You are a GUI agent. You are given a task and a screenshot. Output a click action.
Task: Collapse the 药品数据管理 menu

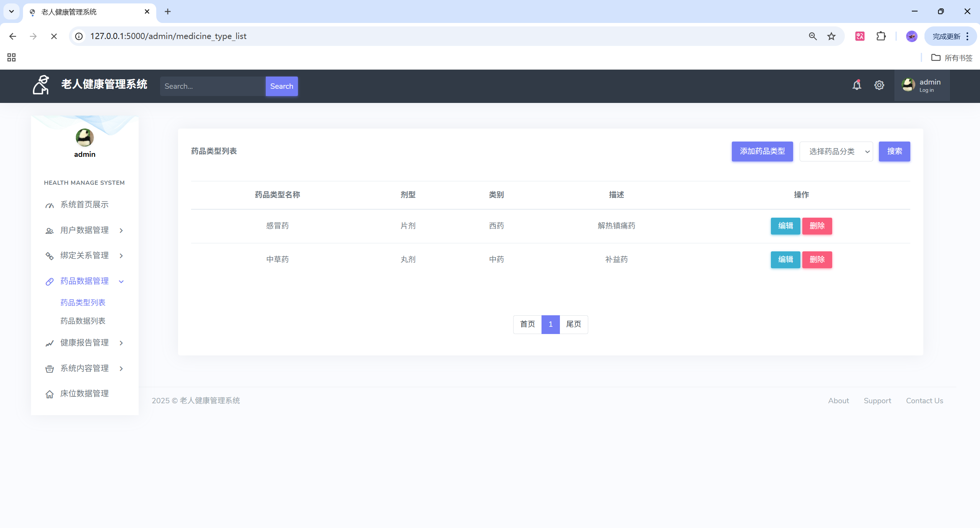(x=85, y=281)
